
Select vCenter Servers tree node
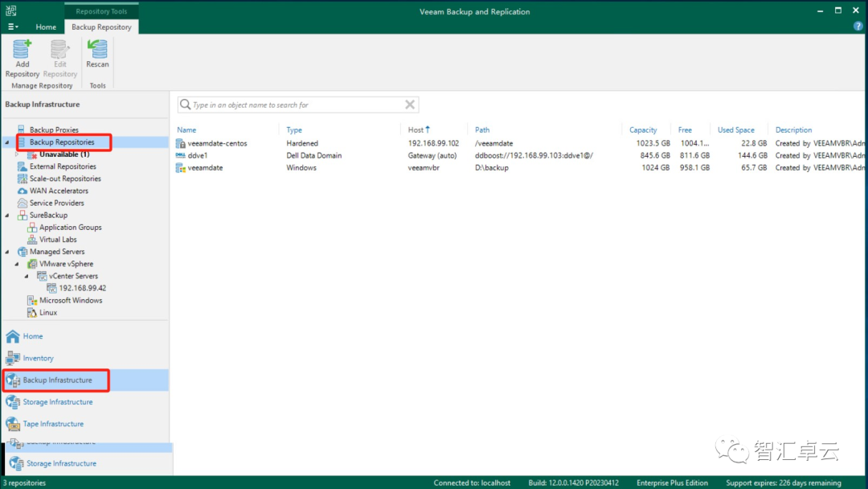[73, 276]
